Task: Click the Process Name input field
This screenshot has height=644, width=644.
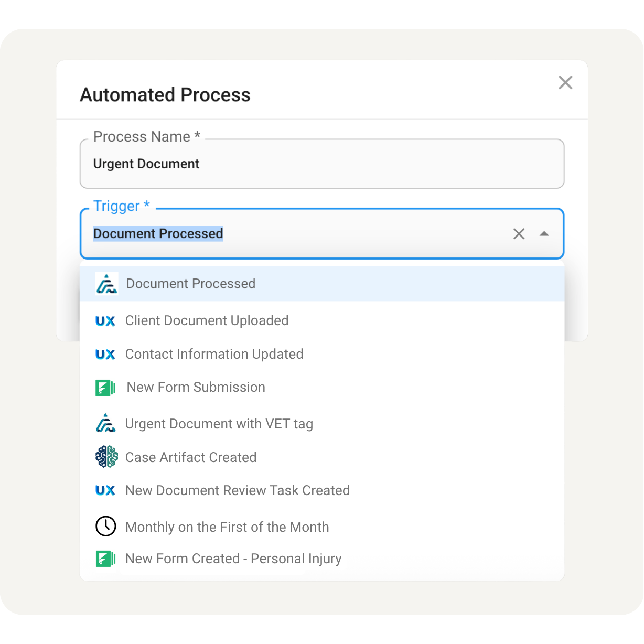Action: [321, 164]
